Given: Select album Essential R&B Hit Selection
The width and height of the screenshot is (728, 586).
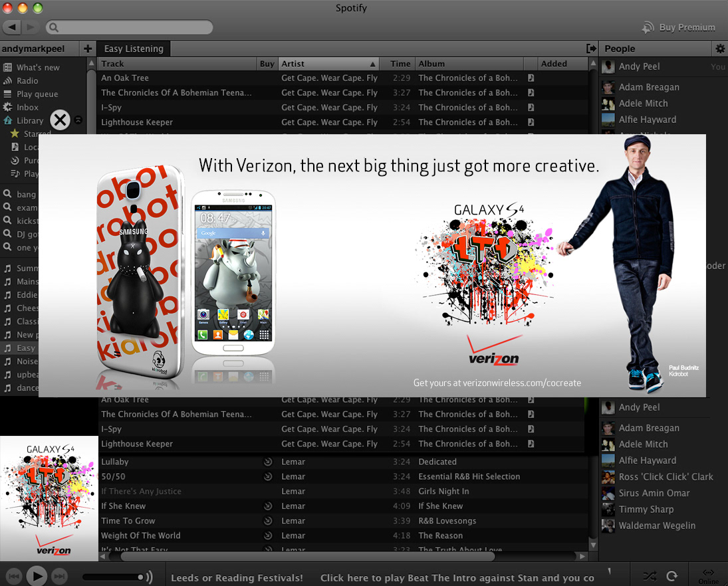Looking at the screenshot, I should tap(469, 476).
